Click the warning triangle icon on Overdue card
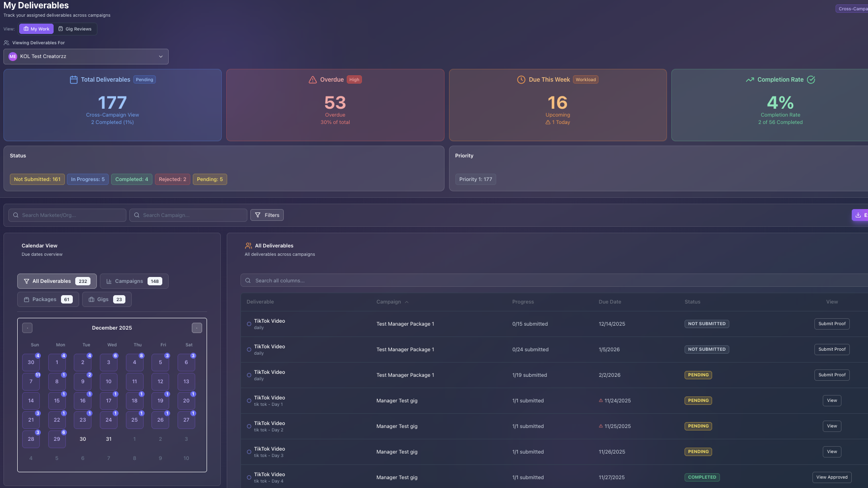868x488 pixels. click(x=313, y=79)
